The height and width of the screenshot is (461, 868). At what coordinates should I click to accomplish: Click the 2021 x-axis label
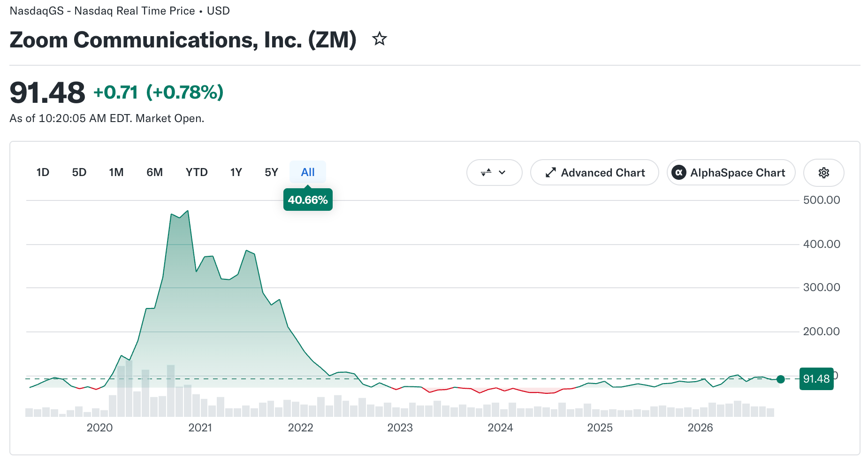(200, 428)
